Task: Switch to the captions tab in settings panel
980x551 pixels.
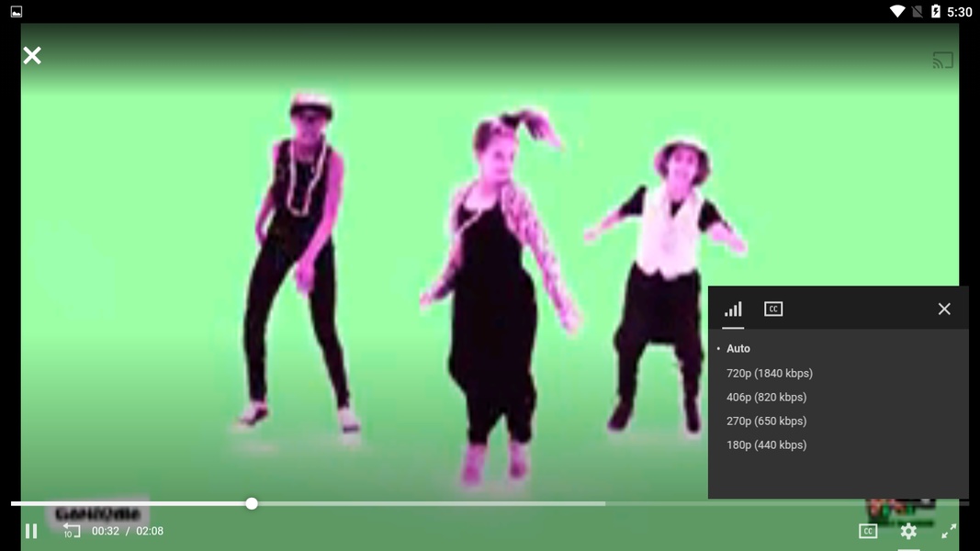Action: 773,309
